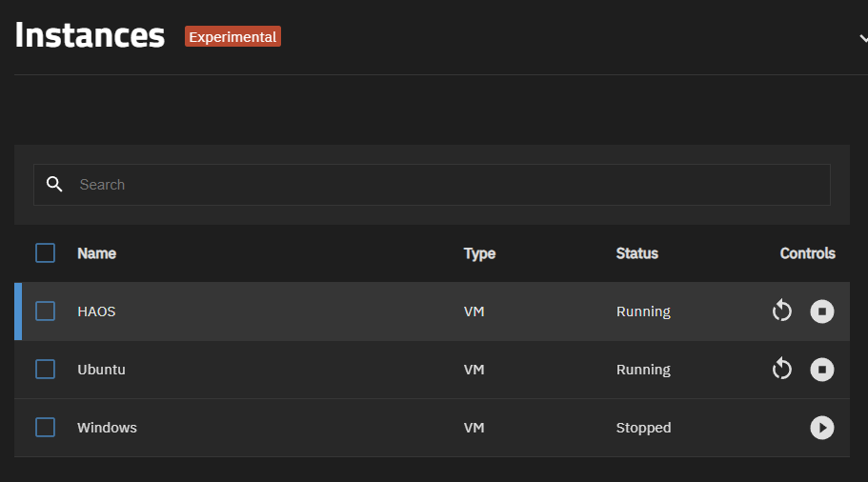Focus the Search instances field
The width and height of the screenshot is (868, 482).
click(432, 185)
